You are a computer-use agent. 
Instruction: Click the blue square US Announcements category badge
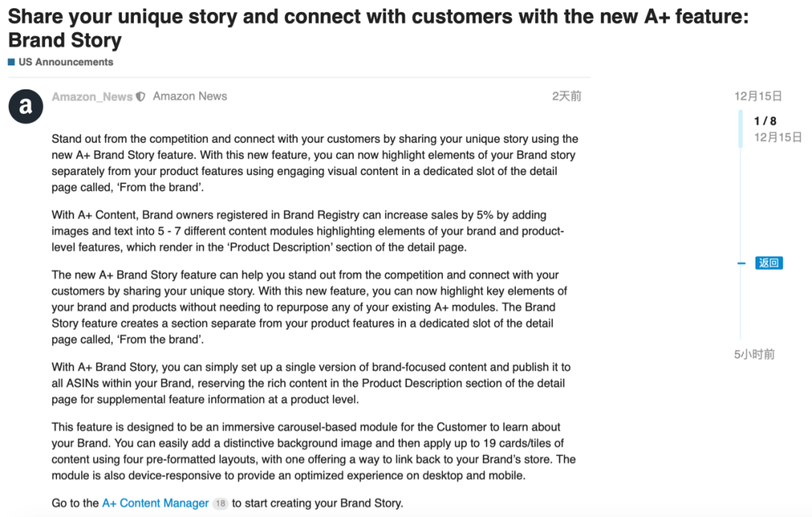click(11, 62)
